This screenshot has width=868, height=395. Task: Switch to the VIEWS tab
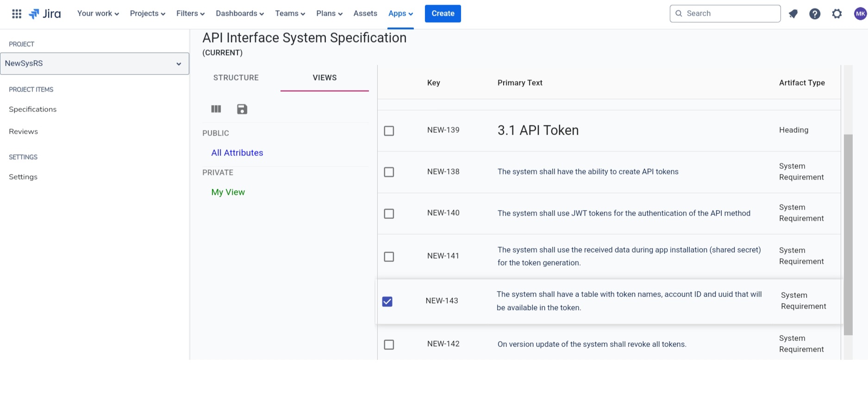coord(325,78)
